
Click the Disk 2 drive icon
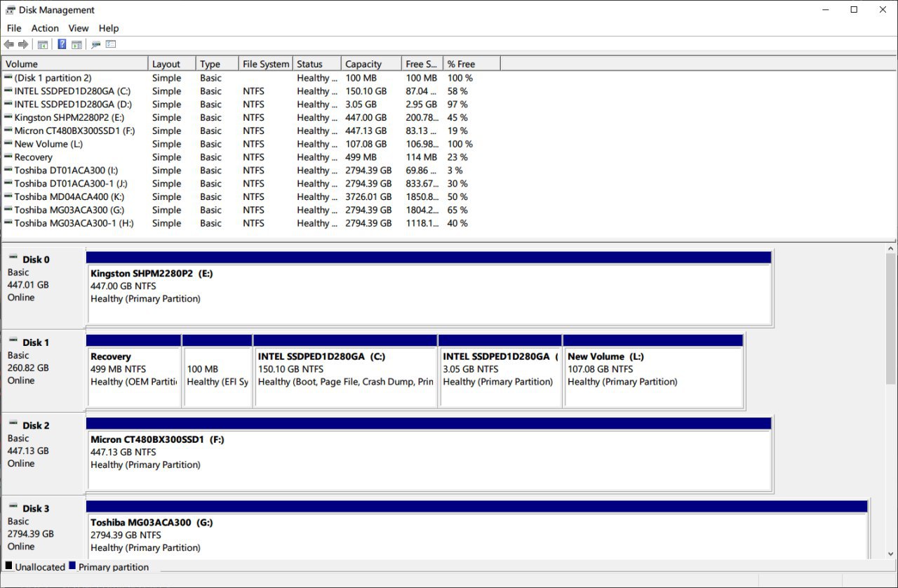[x=13, y=424]
